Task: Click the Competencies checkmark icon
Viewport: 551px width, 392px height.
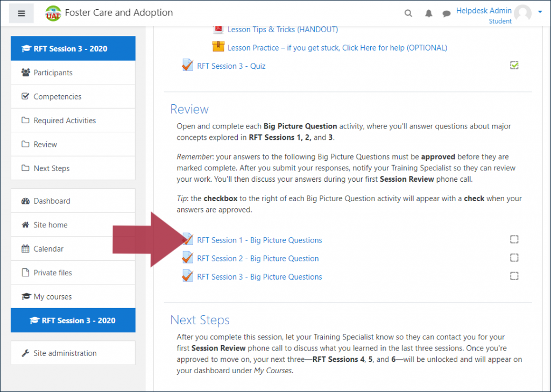Action: pos(25,96)
